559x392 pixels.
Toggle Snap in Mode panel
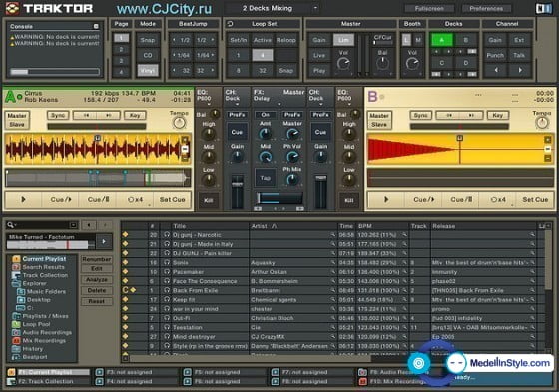148,40
